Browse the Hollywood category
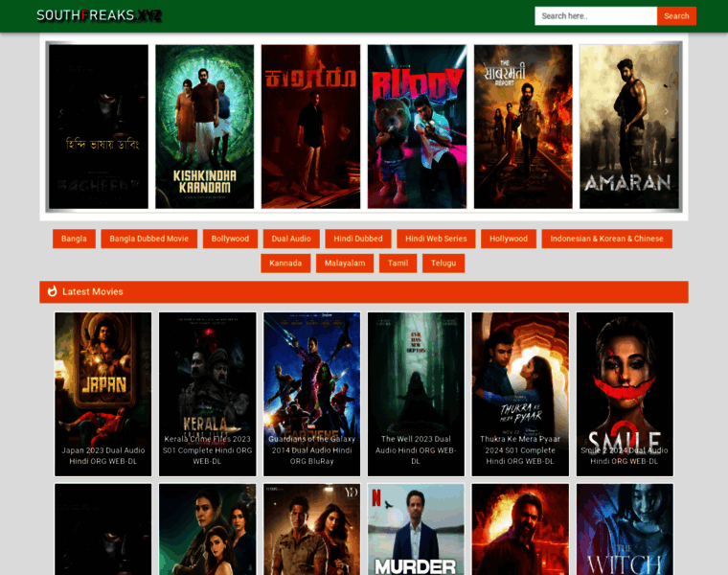The height and width of the screenshot is (575, 728). point(509,239)
